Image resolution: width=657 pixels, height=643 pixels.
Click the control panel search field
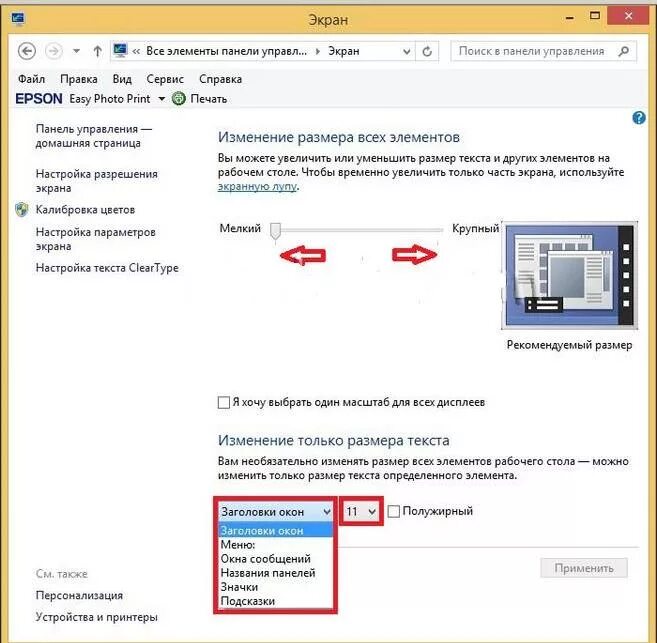[534, 51]
